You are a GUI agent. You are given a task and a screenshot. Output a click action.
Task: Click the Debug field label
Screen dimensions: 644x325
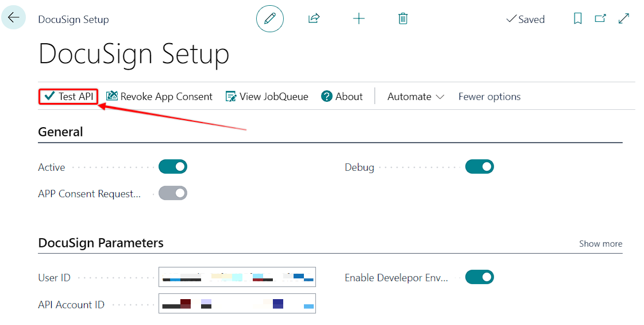point(360,167)
